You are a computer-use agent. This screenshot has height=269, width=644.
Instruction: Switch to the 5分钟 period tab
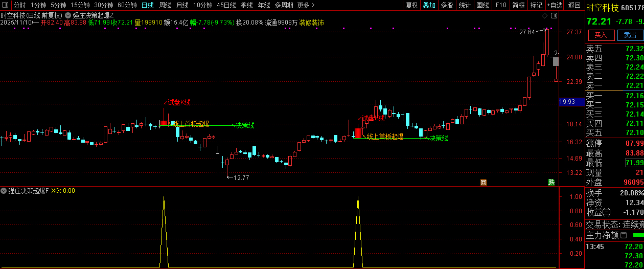[58, 5]
